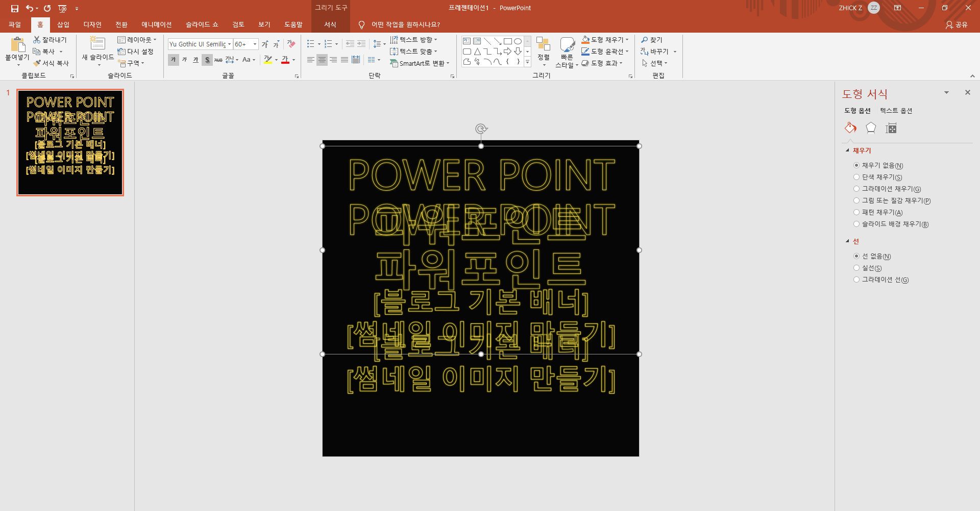Open 도형 윤곽선 outline dropdown
980x511 pixels.
(x=605, y=52)
